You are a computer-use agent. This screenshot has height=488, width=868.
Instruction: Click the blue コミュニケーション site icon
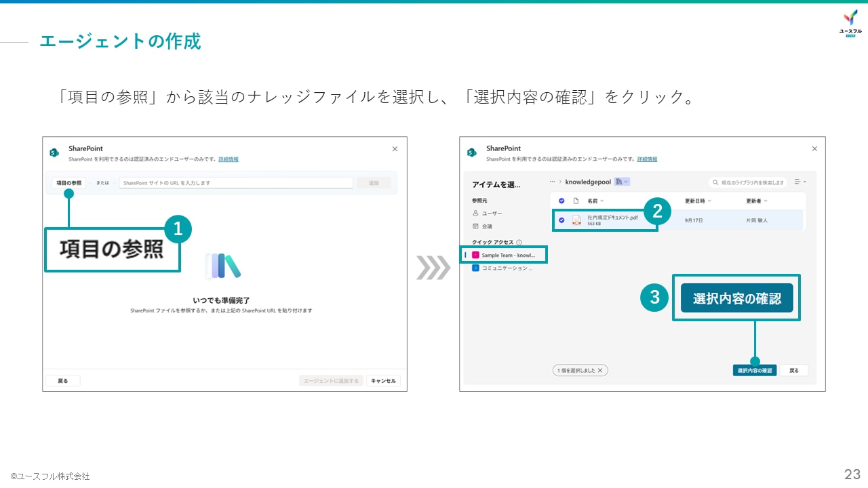(x=474, y=268)
